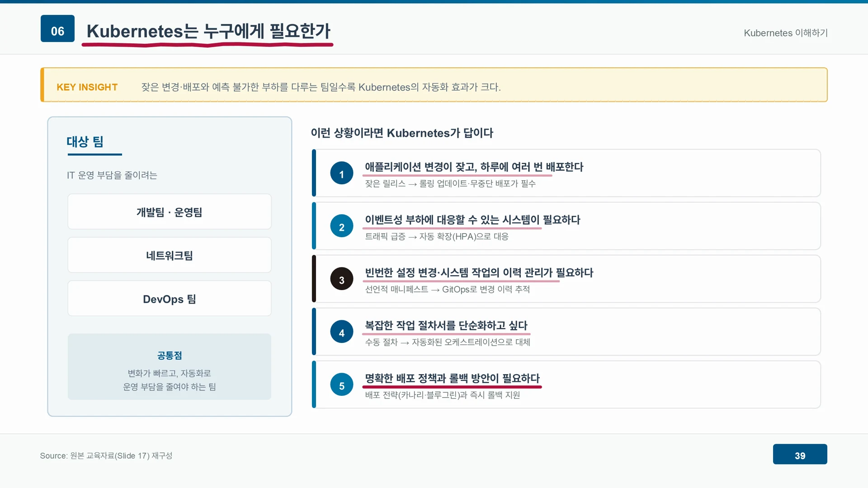Viewport: 868px width, 488px height.
Task: Click text 변화가 빠르고, 자동화로
Action: click(170, 373)
